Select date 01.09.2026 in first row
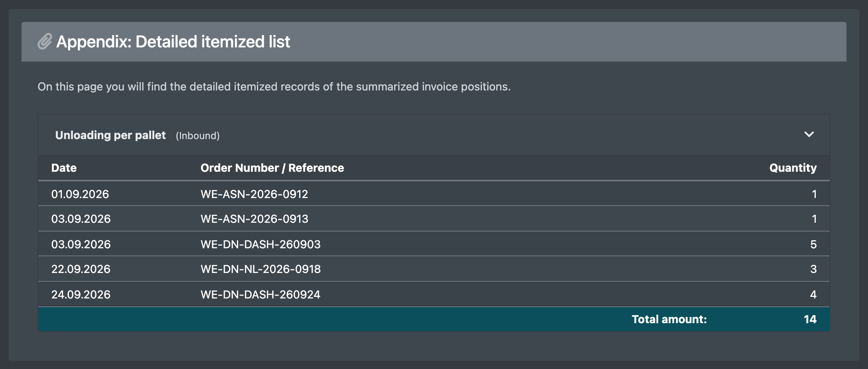This screenshot has height=369, width=868. tap(80, 194)
